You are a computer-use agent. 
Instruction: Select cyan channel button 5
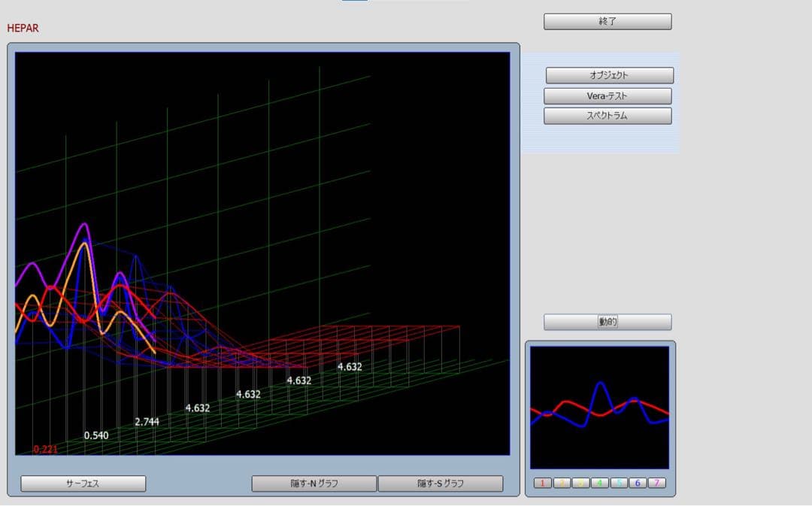[x=618, y=483]
